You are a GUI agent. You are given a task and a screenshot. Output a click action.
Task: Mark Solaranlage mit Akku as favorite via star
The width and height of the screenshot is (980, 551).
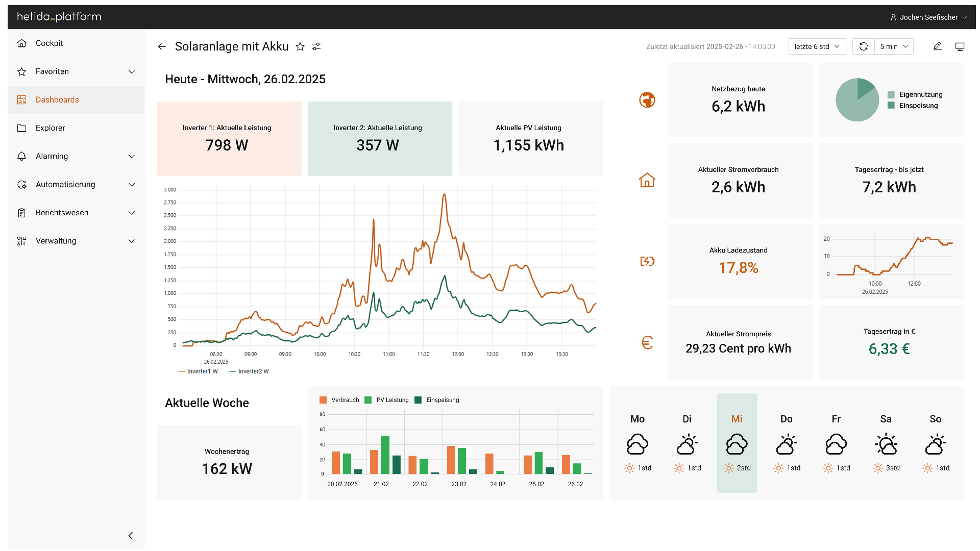pyautogui.click(x=300, y=46)
